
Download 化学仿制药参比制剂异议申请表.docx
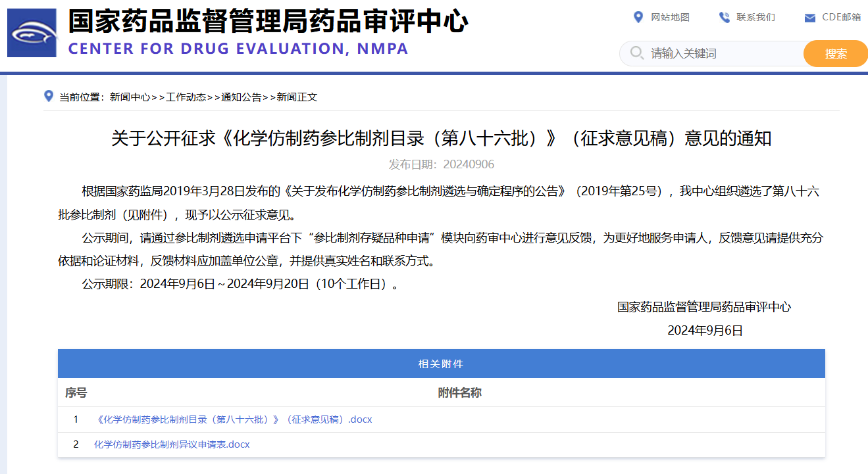click(172, 444)
